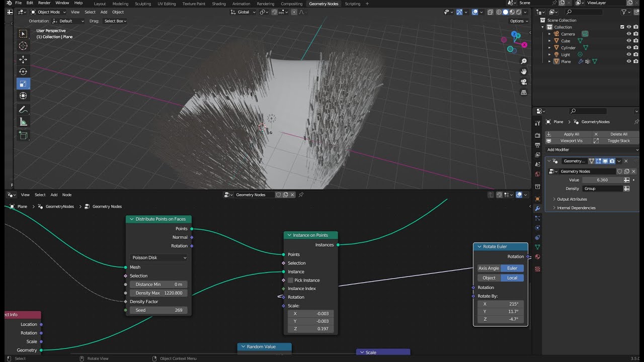This screenshot has width=644, height=362.
Task: Open the Modifier properties wrench tab
Action: [537, 208]
